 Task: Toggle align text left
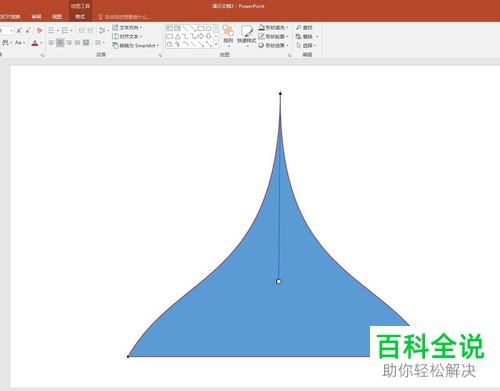[51, 43]
